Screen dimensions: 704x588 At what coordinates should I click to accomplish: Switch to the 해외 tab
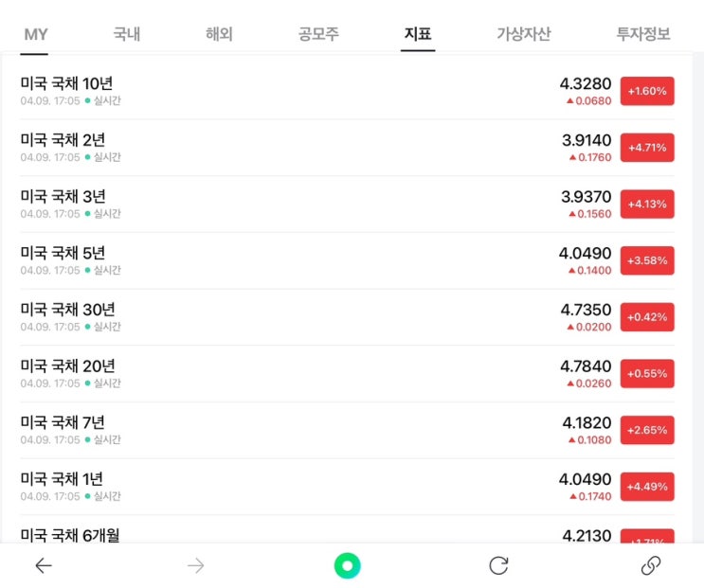(219, 34)
